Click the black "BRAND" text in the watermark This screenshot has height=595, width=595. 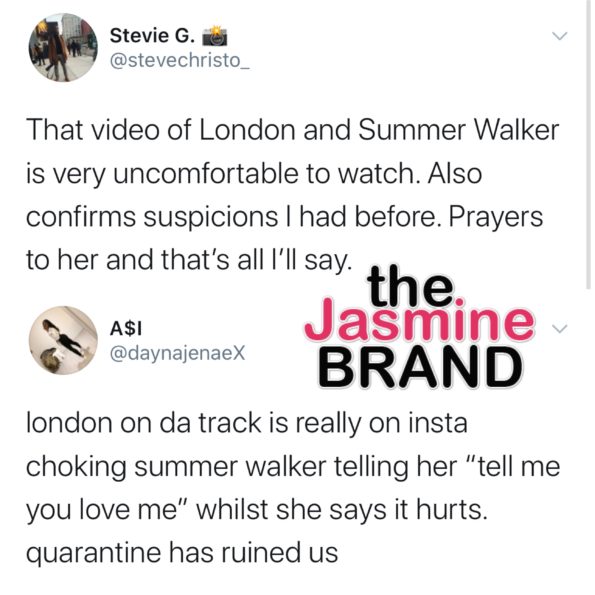click(x=420, y=367)
